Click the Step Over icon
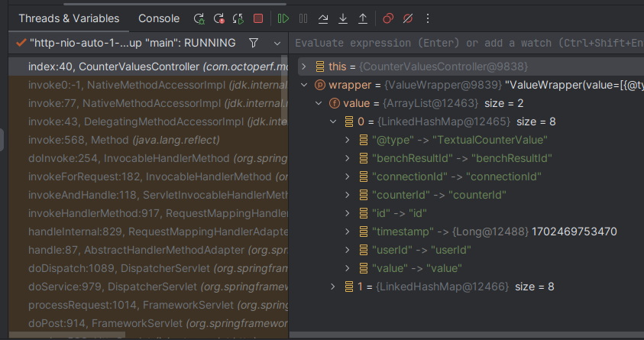Image resolution: width=644 pixels, height=340 pixels. click(x=323, y=18)
